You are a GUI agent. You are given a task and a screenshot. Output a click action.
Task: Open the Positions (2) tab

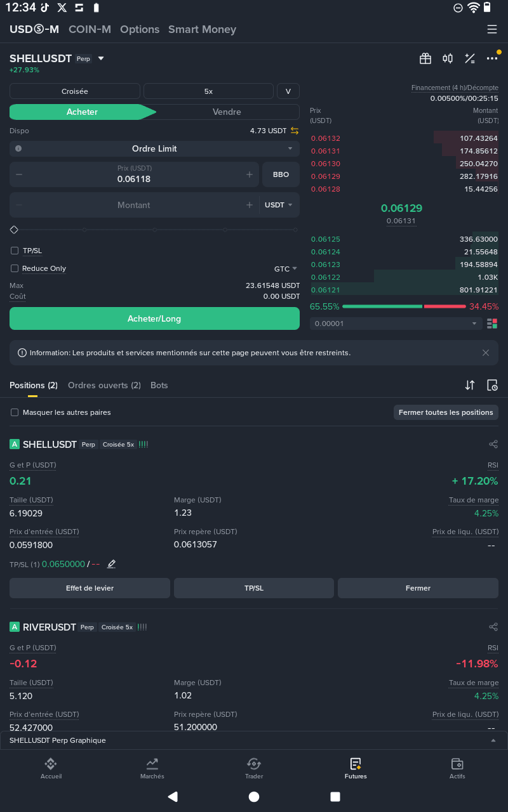click(x=34, y=385)
